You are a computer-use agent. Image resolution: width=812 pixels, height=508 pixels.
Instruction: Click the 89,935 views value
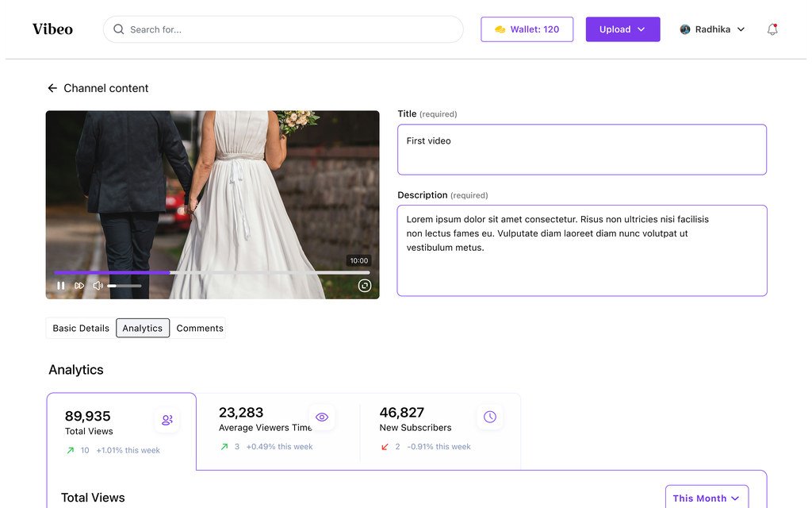[x=87, y=416]
